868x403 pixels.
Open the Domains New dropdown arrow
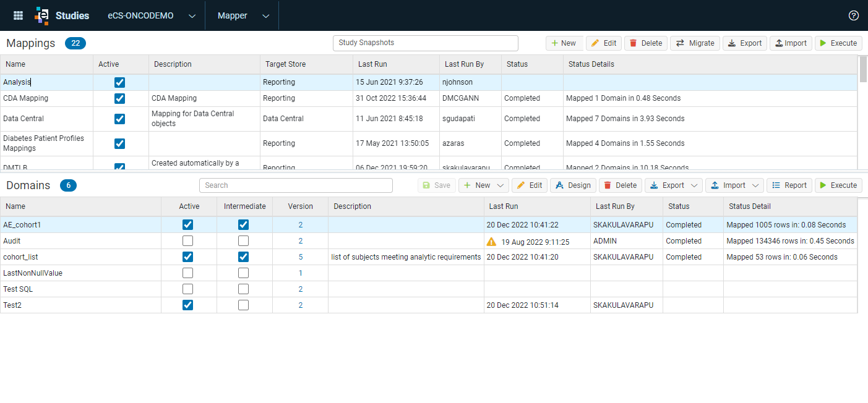(x=501, y=185)
